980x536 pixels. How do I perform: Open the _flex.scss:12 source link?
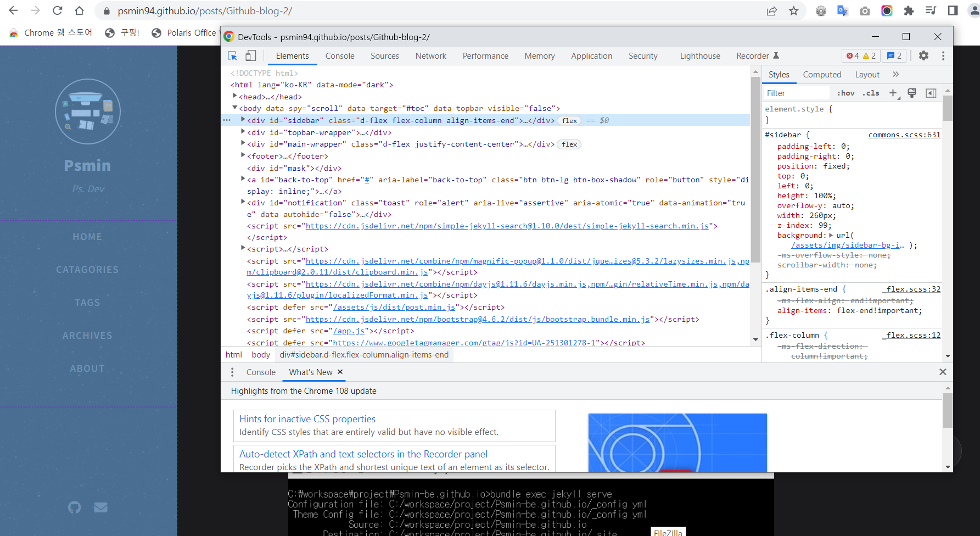point(911,335)
